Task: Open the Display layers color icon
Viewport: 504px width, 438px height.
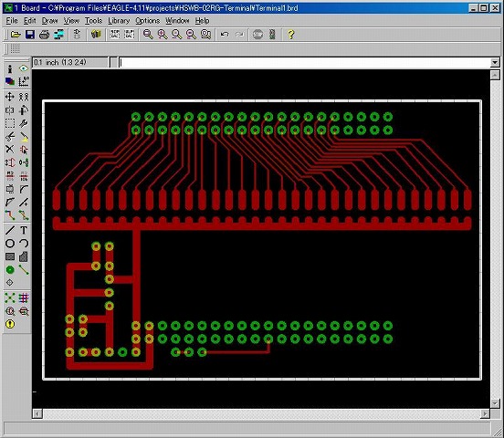Action: [x=10, y=81]
